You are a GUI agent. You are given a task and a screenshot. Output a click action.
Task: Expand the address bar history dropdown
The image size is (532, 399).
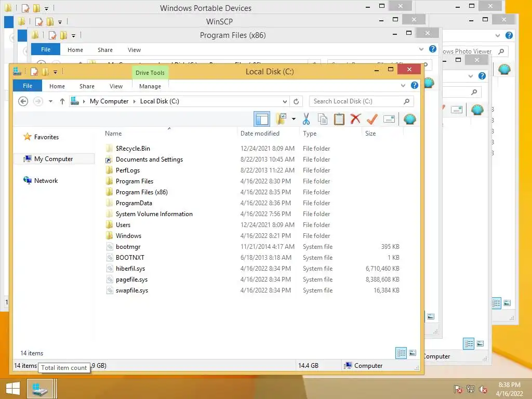pyautogui.click(x=285, y=101)
